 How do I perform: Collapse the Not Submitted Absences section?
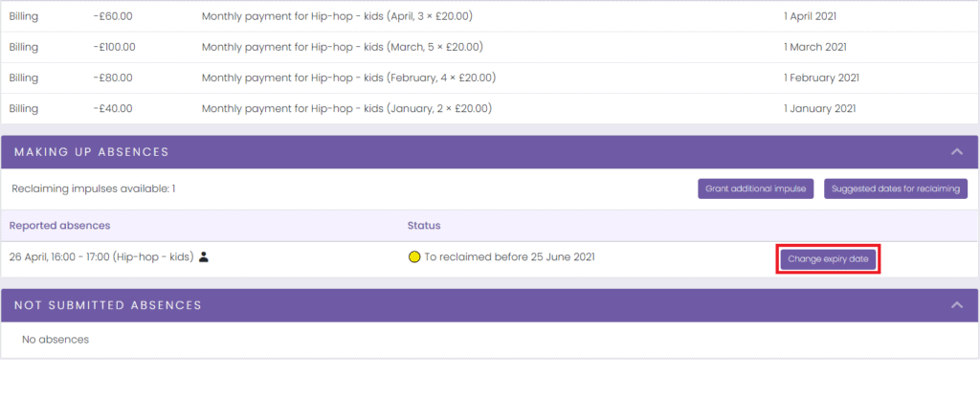957,304
